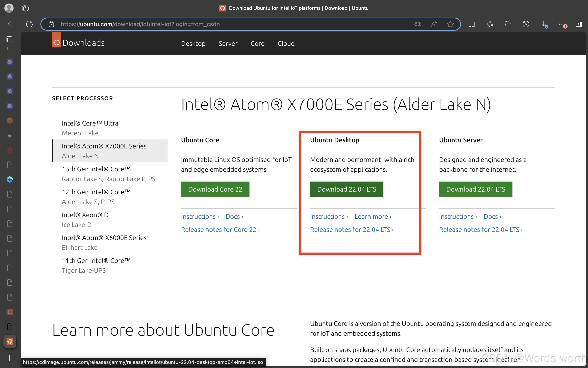Select 12th Gen Intel Core Alder Lake
The height and width of the screenshot is (368, 588).
tap(110, 197)
